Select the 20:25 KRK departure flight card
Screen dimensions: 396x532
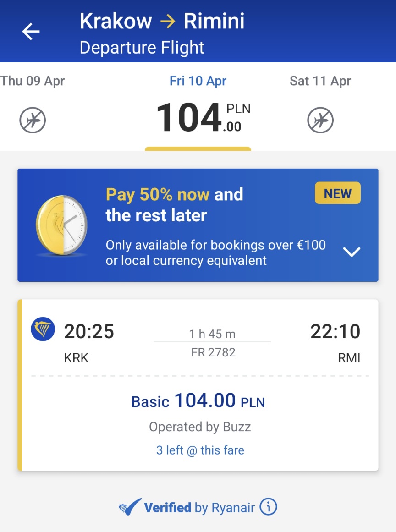point(198,385)
